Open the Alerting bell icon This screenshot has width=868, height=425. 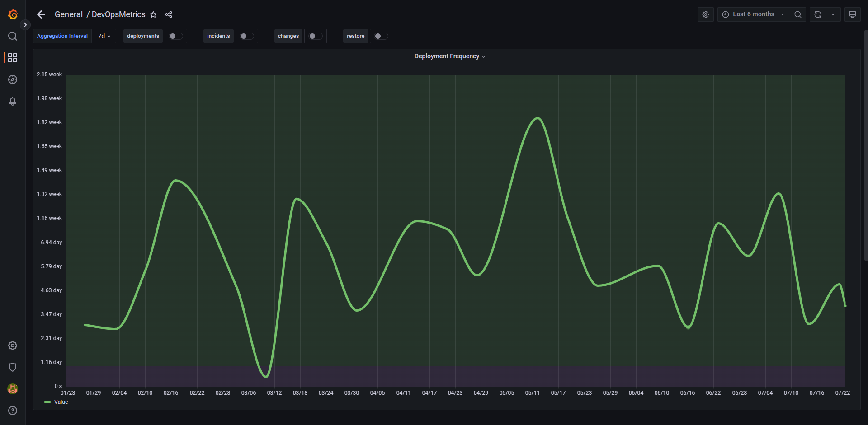tap(13, 101)
